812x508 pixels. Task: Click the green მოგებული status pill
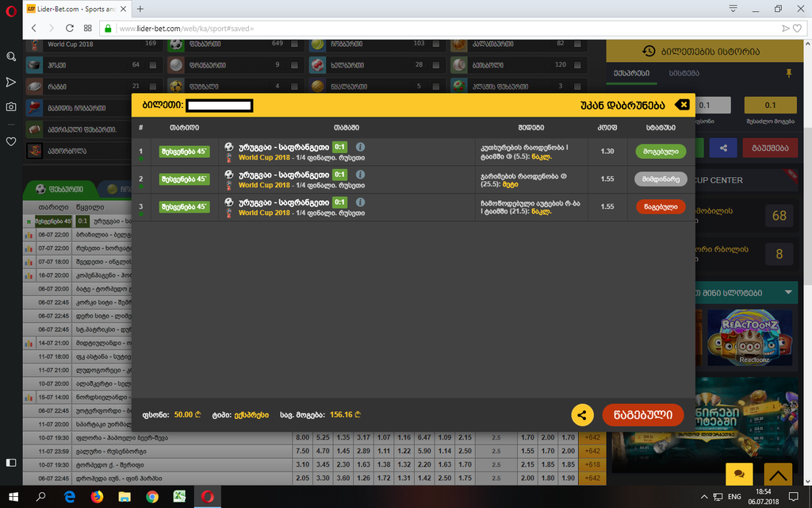point(661,152)
